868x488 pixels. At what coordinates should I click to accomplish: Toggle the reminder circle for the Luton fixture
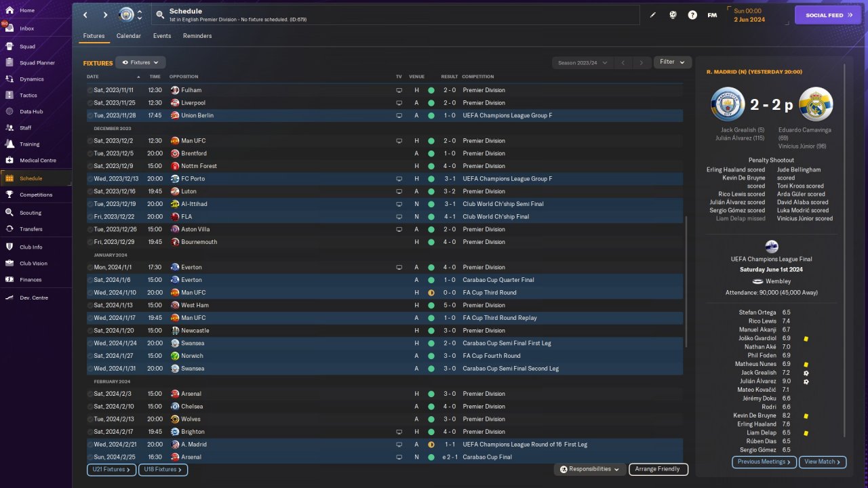[90, 191]
